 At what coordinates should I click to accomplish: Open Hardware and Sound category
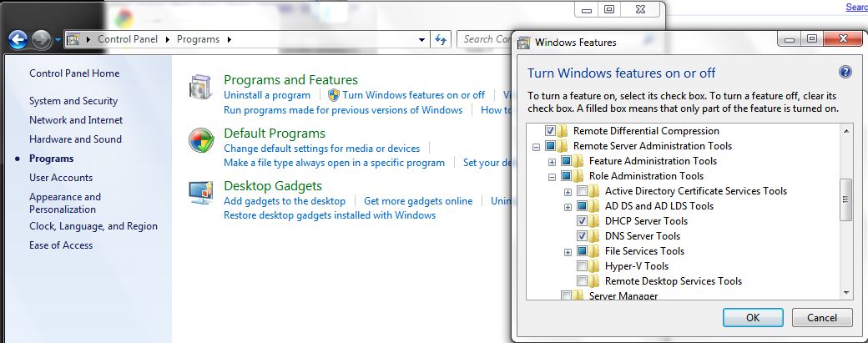(x=75, y=139)
